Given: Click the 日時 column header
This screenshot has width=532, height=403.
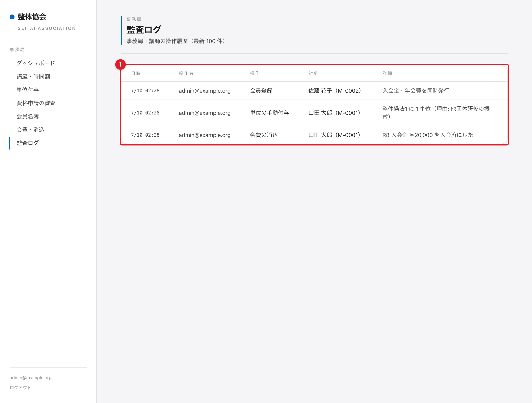Looking at the screenshot, I should tap(136, 73).
